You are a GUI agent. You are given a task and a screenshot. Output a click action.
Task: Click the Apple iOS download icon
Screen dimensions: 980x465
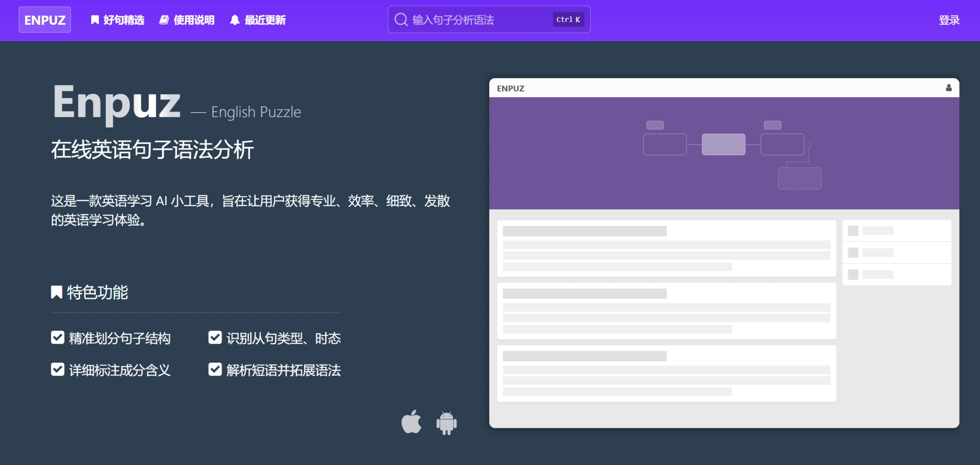point(411,422)
